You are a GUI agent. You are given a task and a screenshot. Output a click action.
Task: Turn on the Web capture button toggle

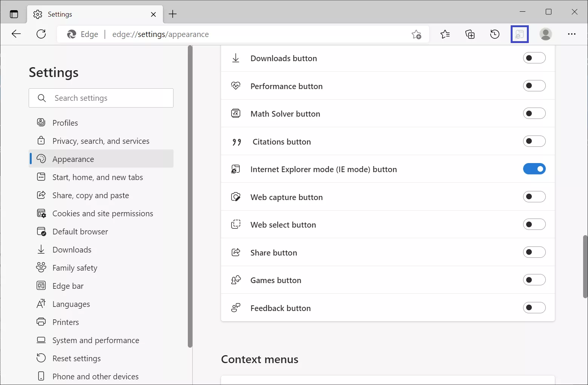coord(534,197)
